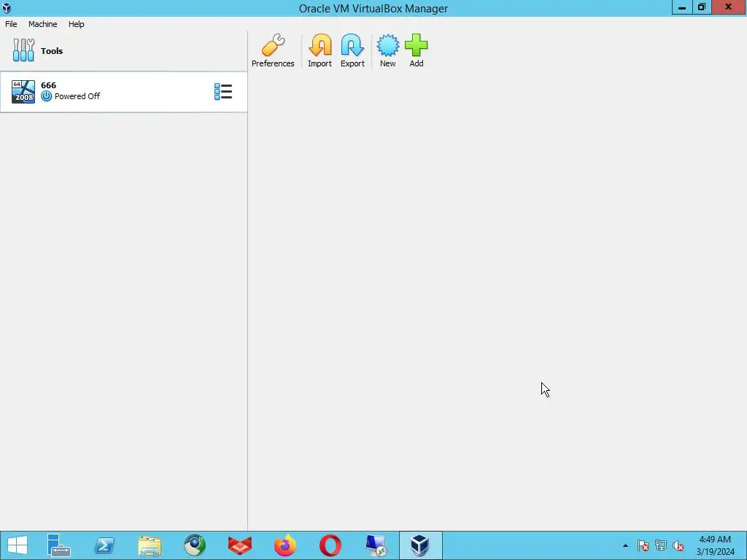Click the Powered Off status text
The image size is (747, 560).
[x=77, y=96]
